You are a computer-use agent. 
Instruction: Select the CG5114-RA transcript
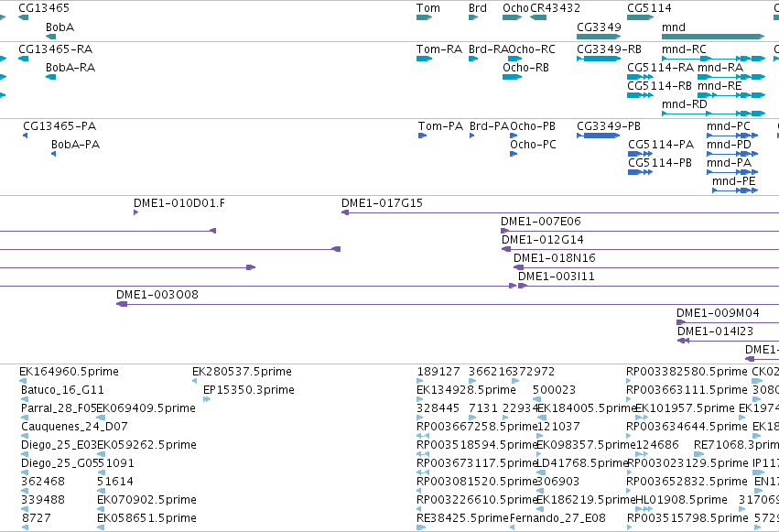(640, 77)
